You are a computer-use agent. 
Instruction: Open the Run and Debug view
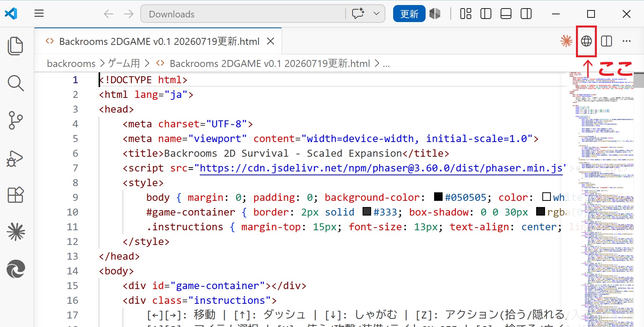pyautogui.click(x=15, y=158)
